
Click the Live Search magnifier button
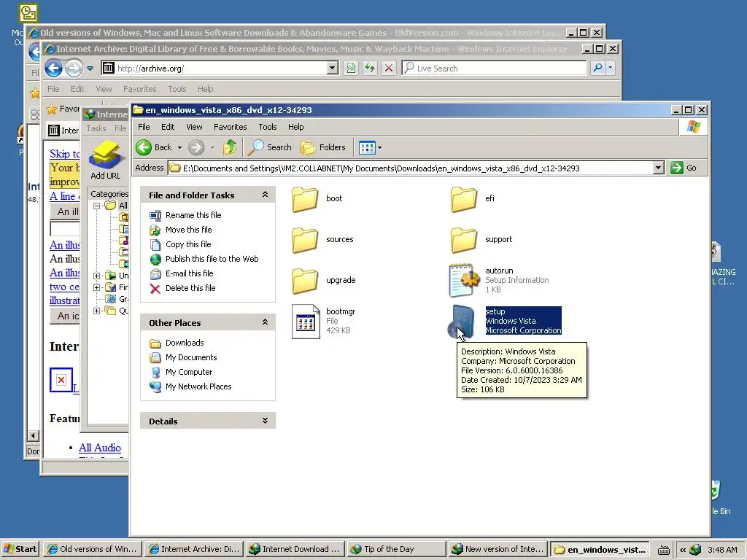pos(597,68)
